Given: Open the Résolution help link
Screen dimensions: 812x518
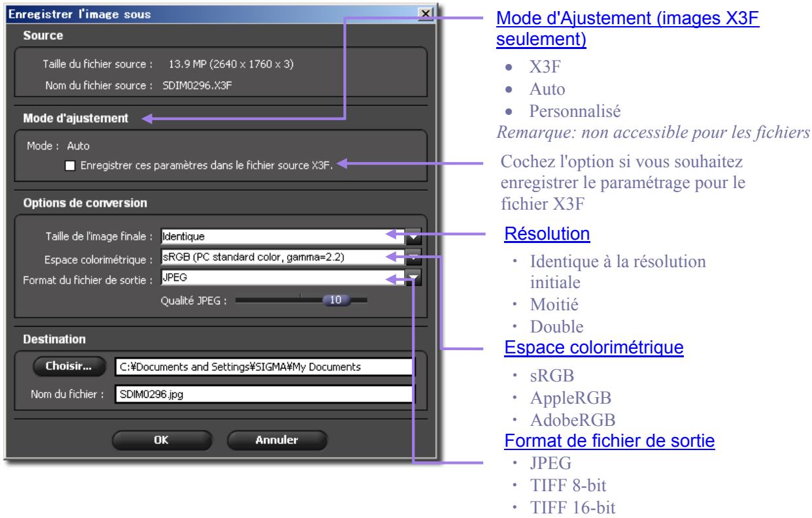Looking at the screenshot, I should tap(545, 233).
